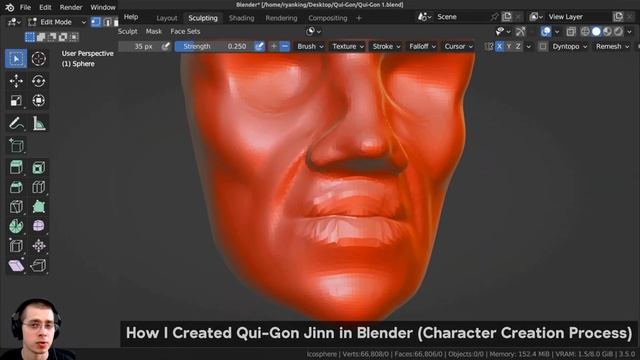Viewport: 640px width, 360px height.
Task: Select the Measure tool
Action: [38, 123]
